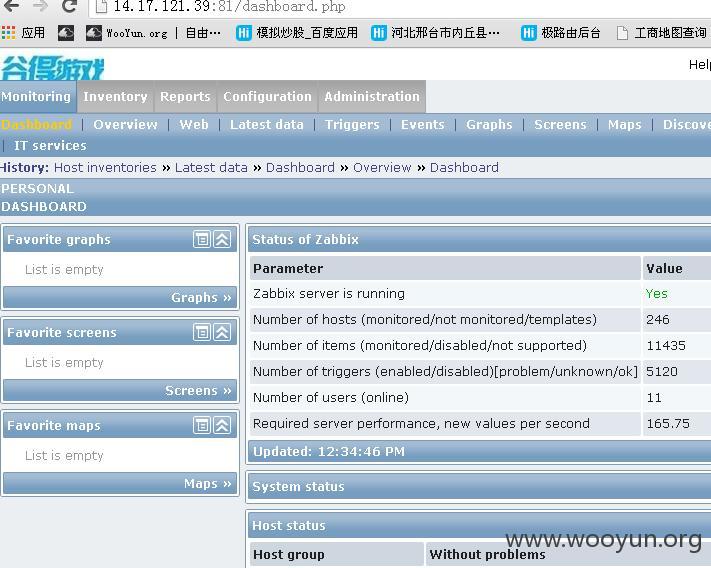
Task: Click the green Yes status value
Action: 657,294
